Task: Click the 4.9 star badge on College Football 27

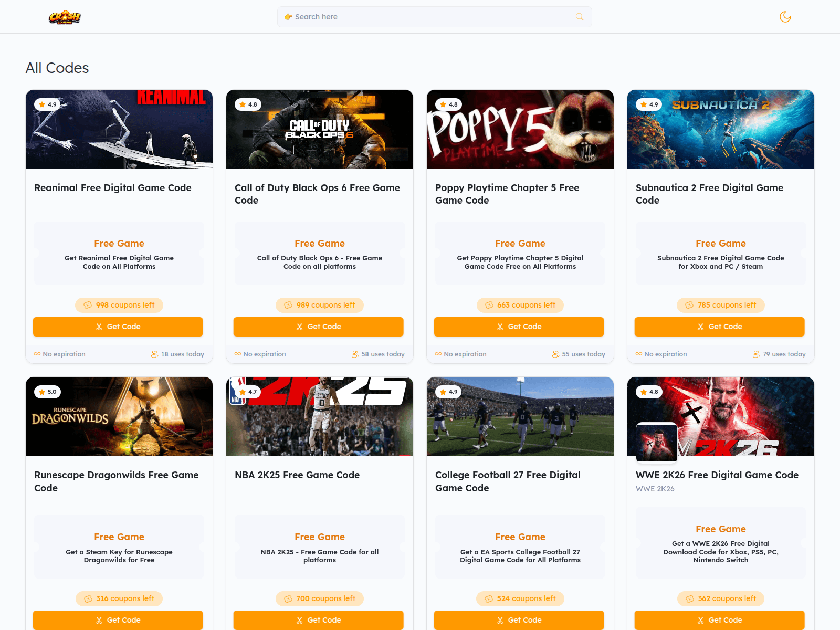Action: click(449, 392)
